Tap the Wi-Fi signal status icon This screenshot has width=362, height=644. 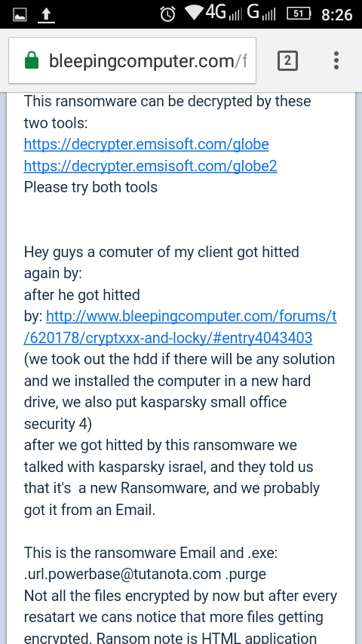point(193,13)
